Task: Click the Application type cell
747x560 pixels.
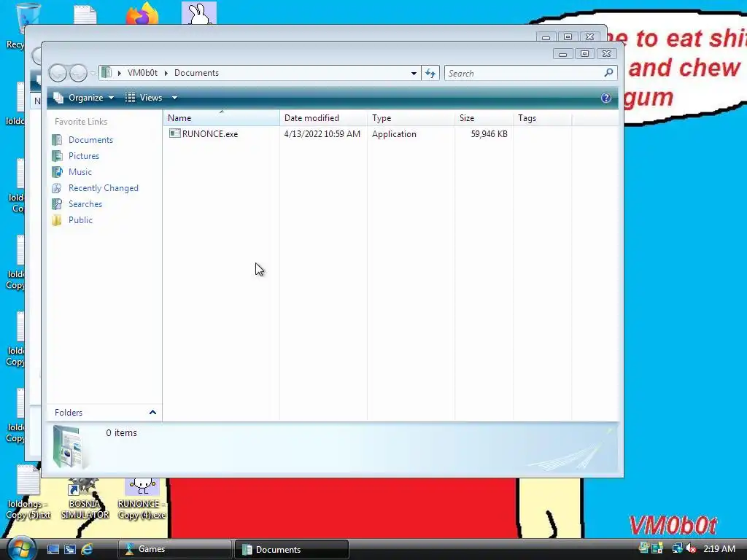Action: point(394,134)
